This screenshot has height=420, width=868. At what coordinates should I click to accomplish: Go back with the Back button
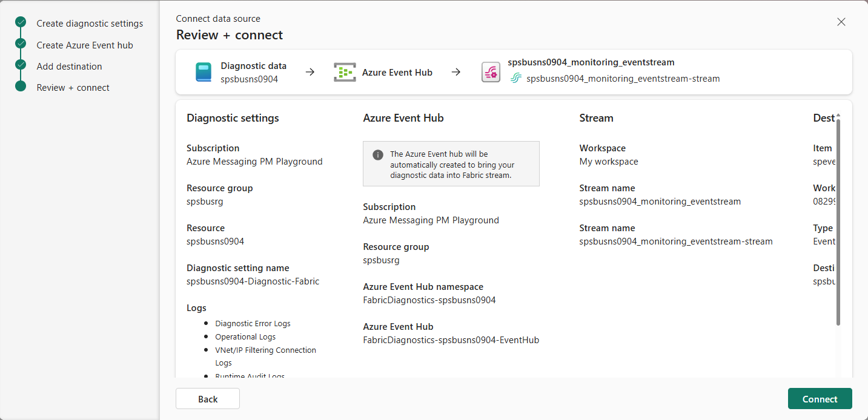pyautogui.click(x=208, y=399)
